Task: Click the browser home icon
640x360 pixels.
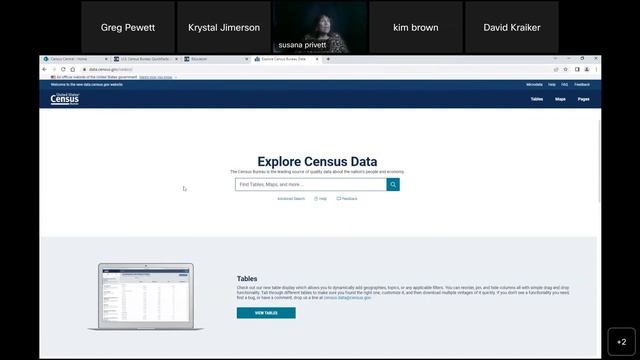Action: point(73,69)
